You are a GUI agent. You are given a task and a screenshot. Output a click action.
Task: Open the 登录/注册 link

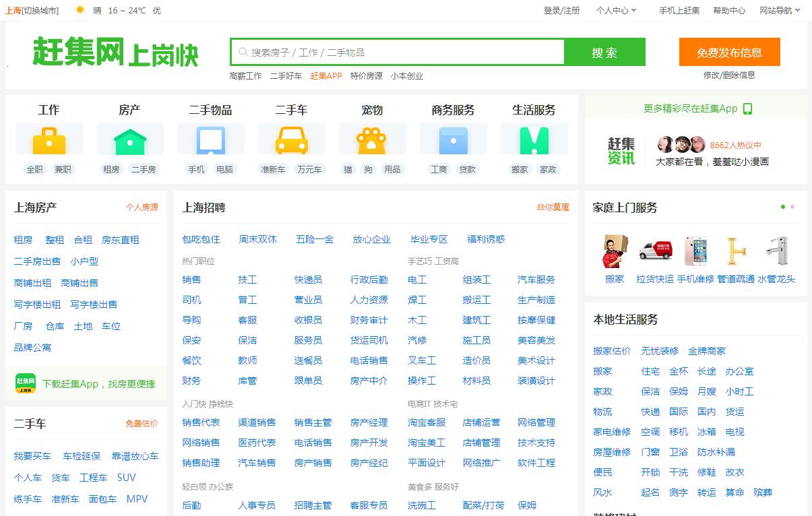pos(561,11)
